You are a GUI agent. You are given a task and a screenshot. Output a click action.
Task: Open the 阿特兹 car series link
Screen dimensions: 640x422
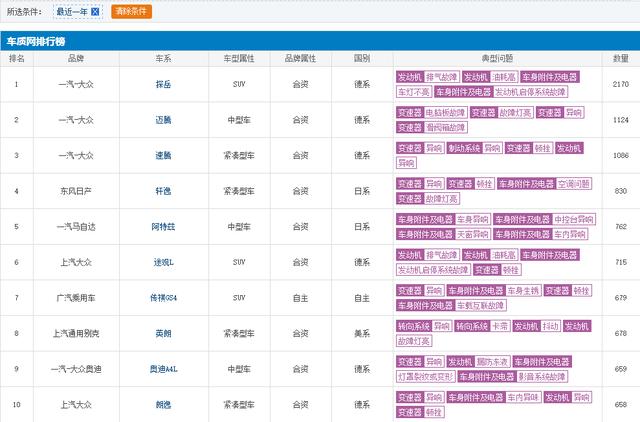(163, 227)
